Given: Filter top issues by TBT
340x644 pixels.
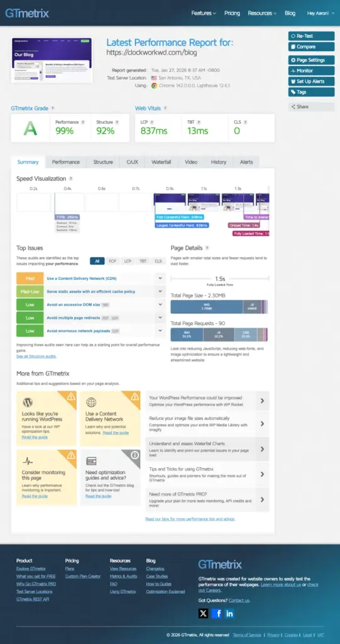Looking at the screenshot, I should pyautogui.click(x=143, y=261).
